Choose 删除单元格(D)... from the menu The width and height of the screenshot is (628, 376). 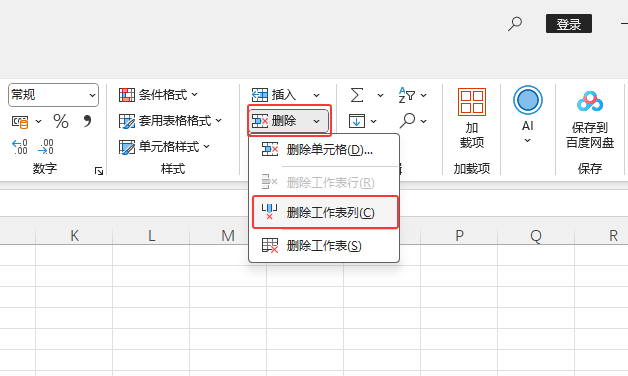(324, 150)
